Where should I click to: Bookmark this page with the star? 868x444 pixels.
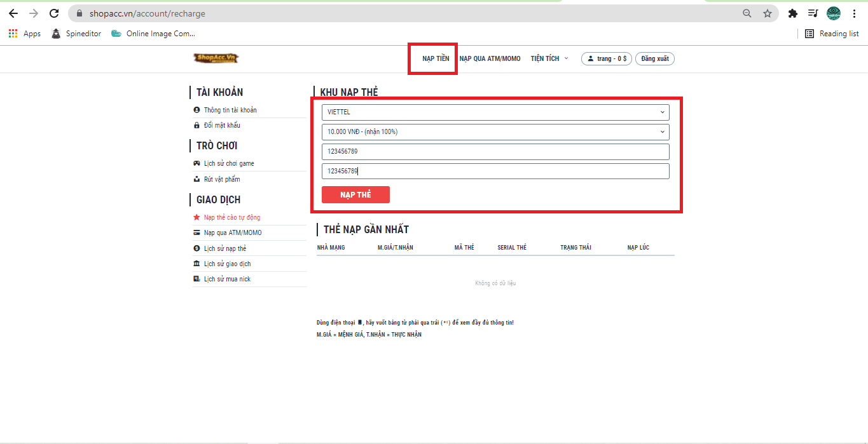768,13
